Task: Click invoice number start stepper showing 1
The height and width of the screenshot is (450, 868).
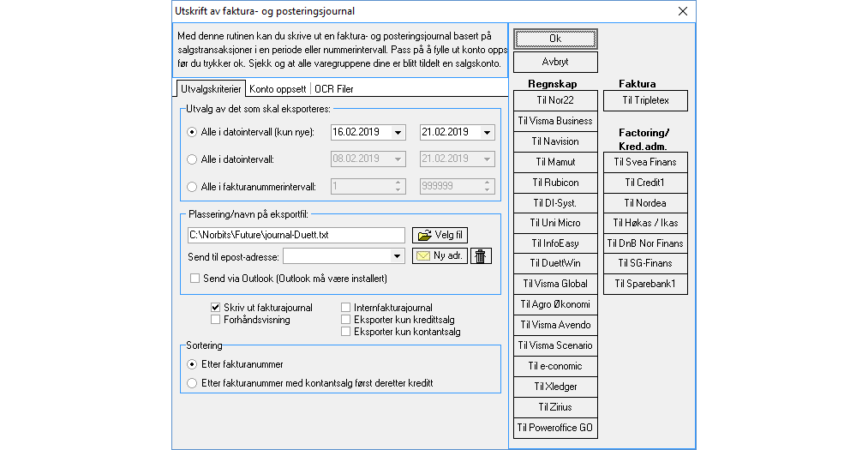Action: 398,187
